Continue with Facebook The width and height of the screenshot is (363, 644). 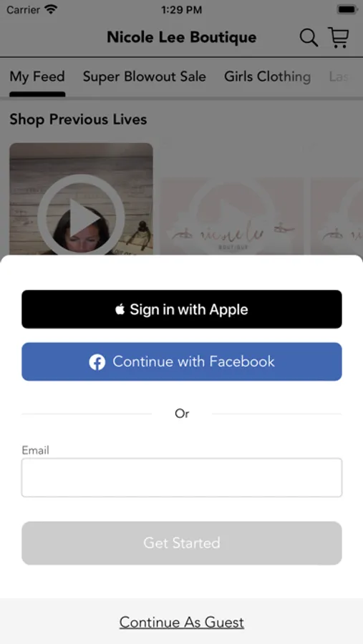point(182,362)
